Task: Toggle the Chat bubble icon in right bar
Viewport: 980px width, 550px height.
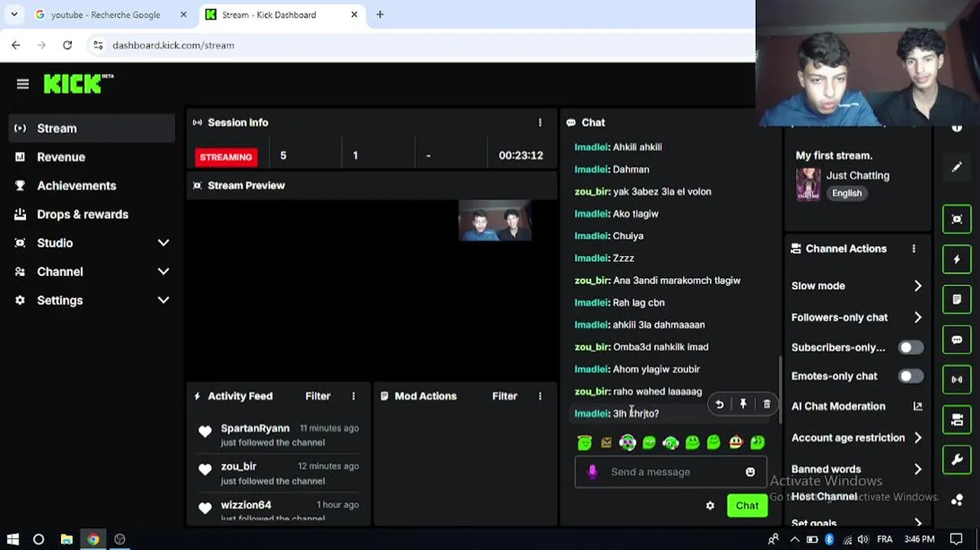Action: [957, 340]
